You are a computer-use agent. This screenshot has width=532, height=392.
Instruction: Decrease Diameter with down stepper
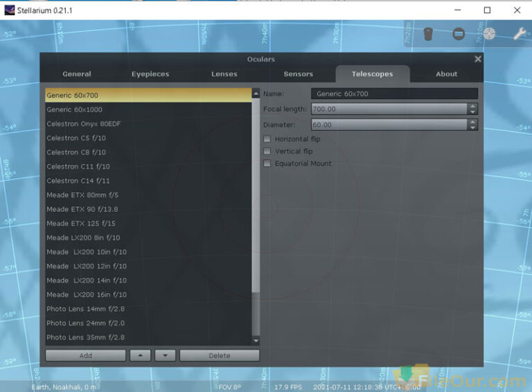472,127
